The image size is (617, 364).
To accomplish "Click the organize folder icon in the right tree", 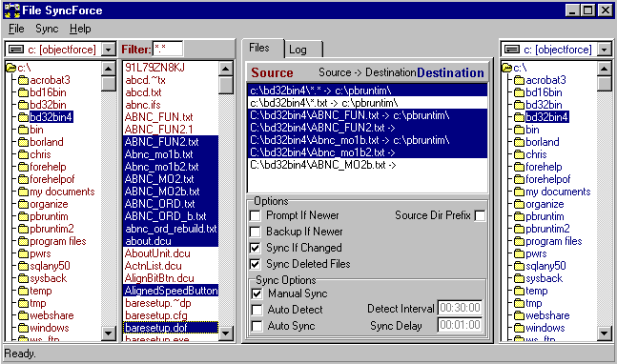I will 520,204.
